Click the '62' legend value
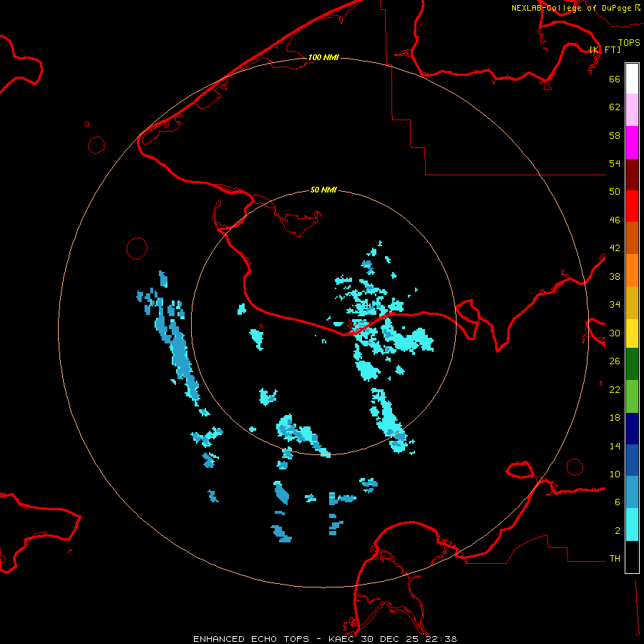 click(x=615, y=107)
